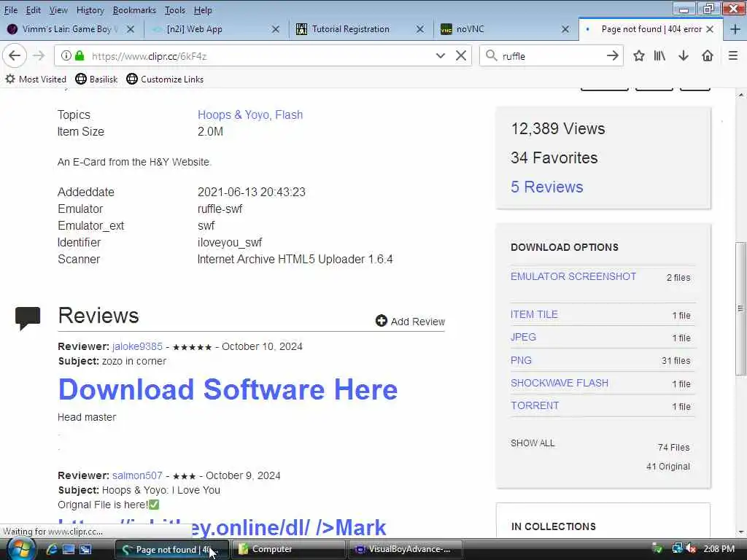
Task: Switch to the [n2i] Web App tab
Action: pyautogui.click(x=194, y=29)
